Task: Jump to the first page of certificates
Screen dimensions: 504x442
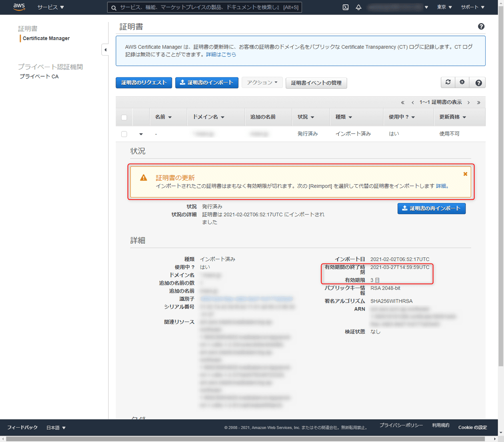Action: [x=402, y=102]
